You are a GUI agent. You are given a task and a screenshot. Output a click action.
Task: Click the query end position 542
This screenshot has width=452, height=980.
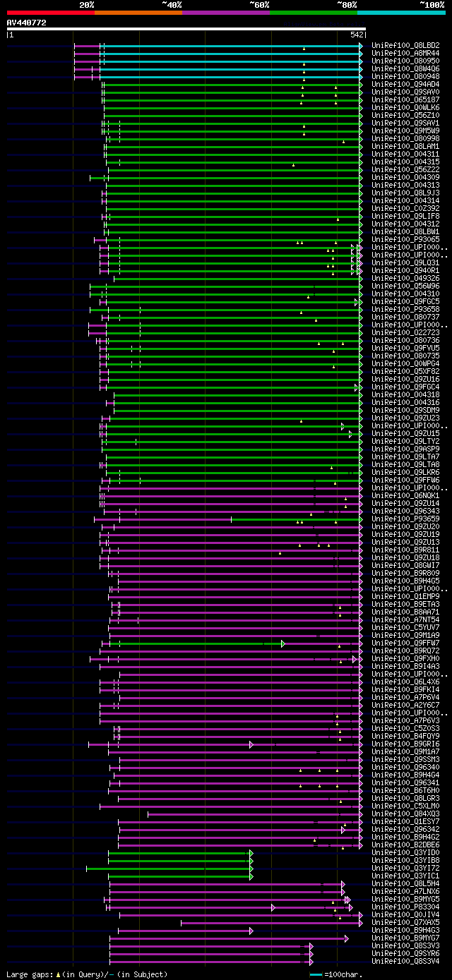357,35
